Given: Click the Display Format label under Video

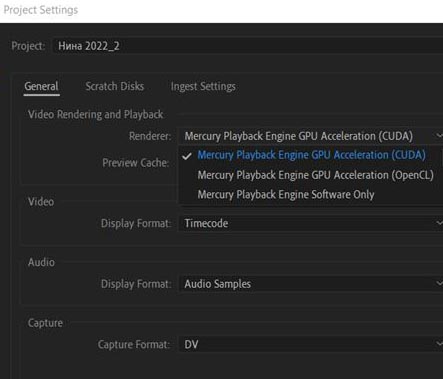Looking at the screenshot, I should (136, 224).
